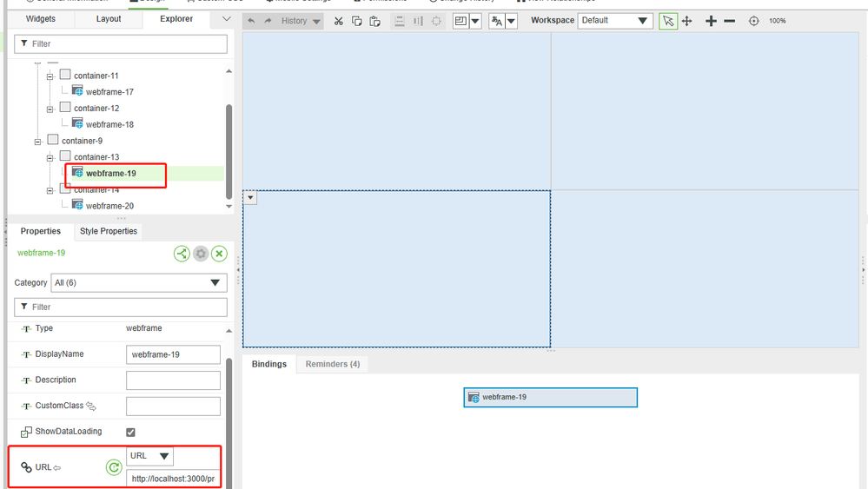868x489 pixels.
Task: Select webframe-18 in the tree
Action: 109,124
